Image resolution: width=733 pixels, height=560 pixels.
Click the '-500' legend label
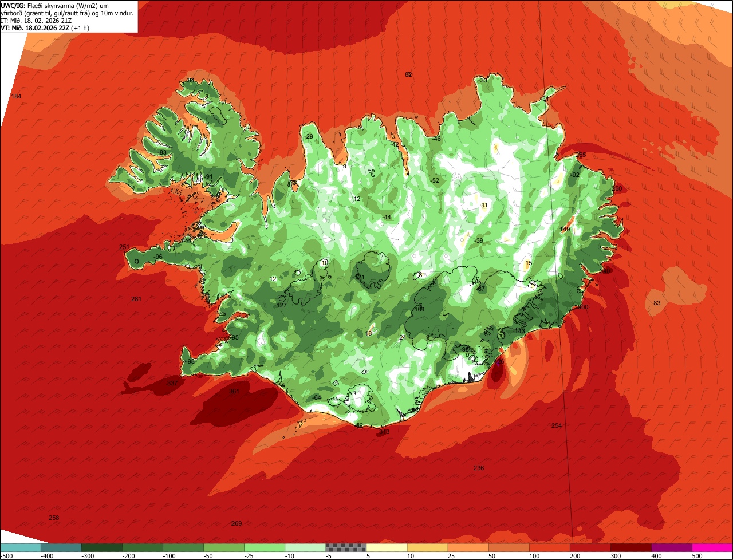[x=7, y=556]
